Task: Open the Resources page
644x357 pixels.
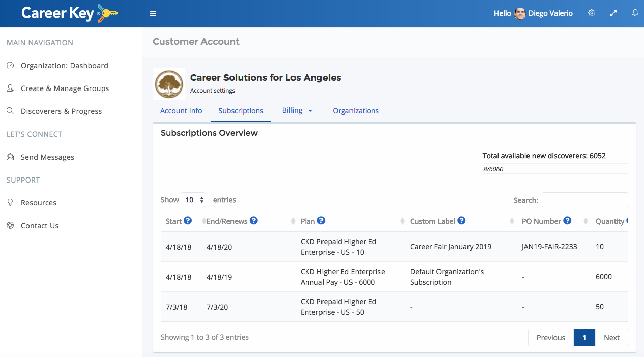Action: pos(39,202)
